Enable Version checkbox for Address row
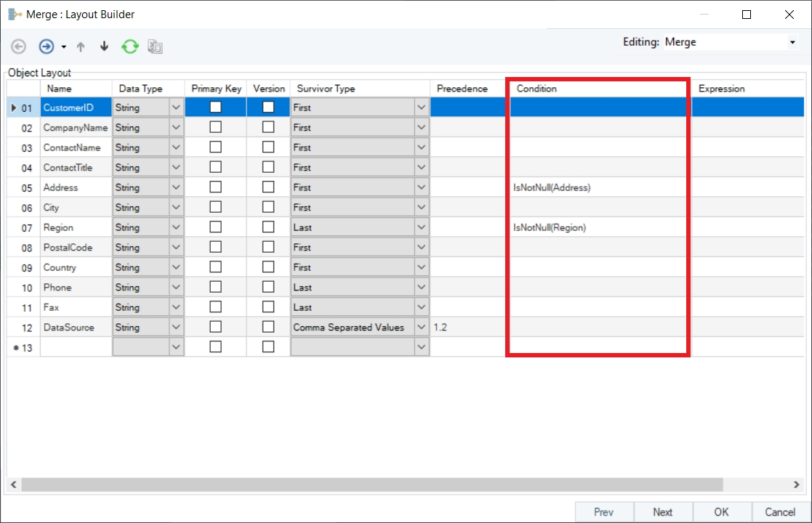Viewport: 812px width, 523px height. (268, 187)
